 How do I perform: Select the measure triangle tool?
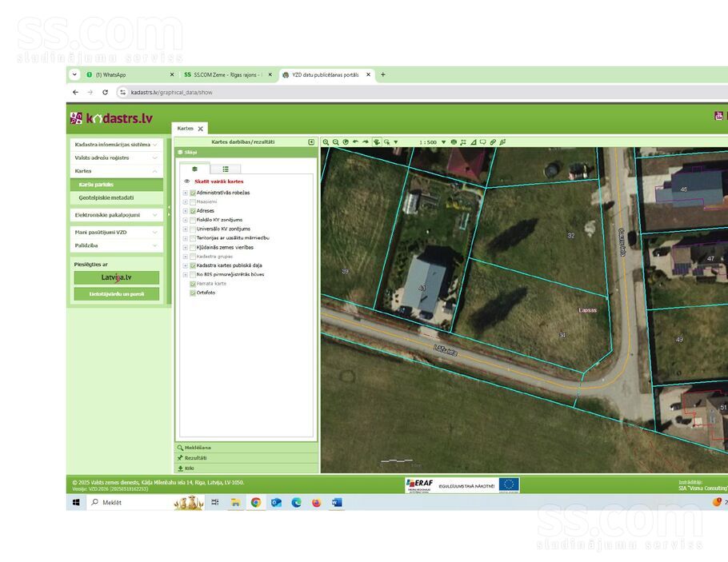473,141
